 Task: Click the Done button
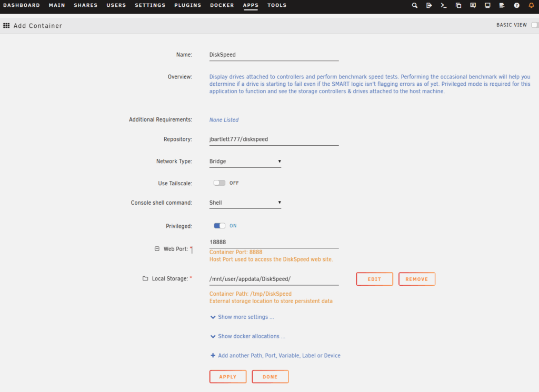(x=270, y=377)
